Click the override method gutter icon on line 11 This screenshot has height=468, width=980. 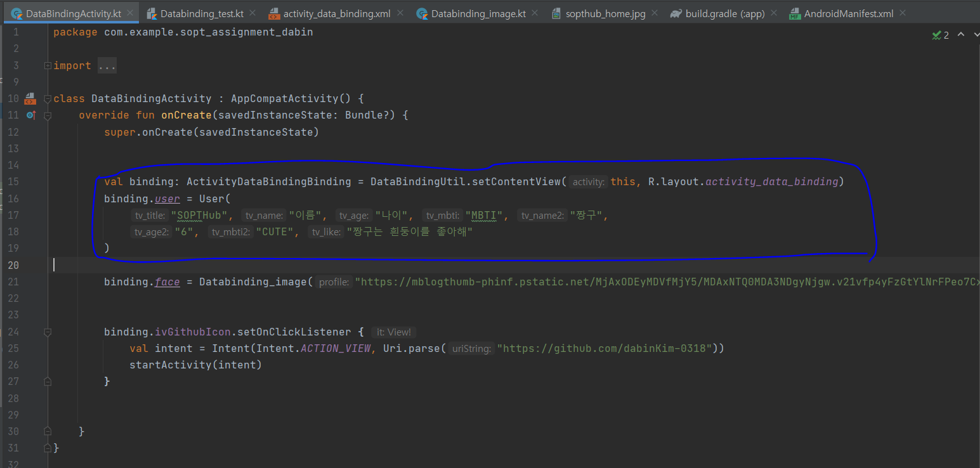coord(30,115)
